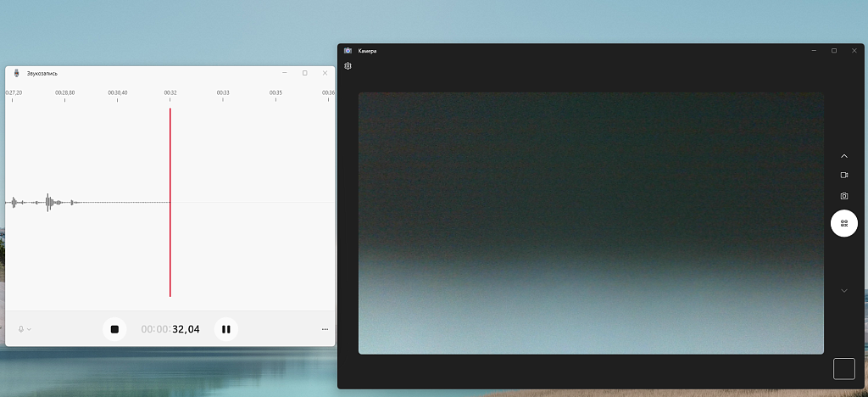Minimize the Камера window

tap(814, 50)
